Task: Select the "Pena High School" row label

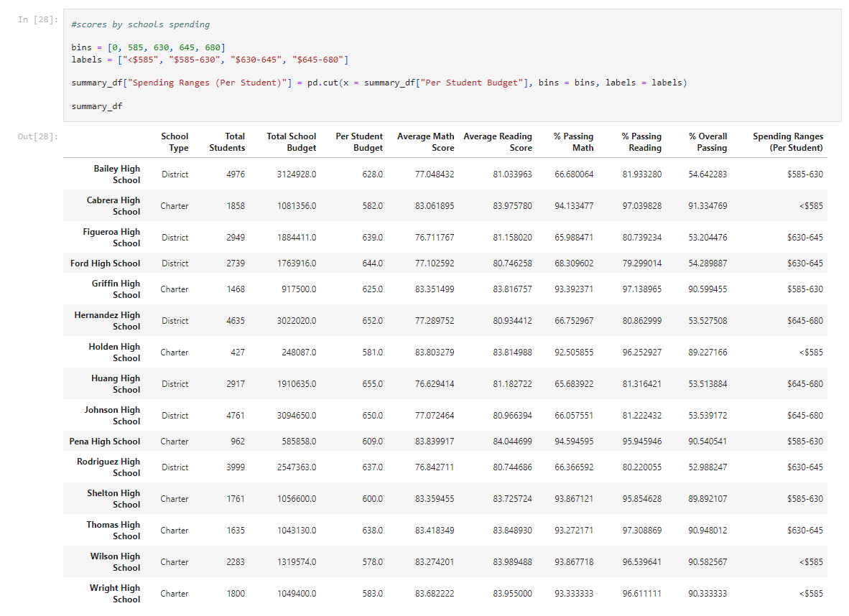Action: point(104,441)
